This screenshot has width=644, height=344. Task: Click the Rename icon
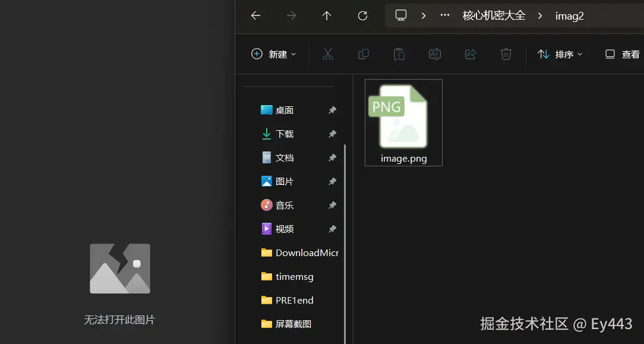pos(434,54)
